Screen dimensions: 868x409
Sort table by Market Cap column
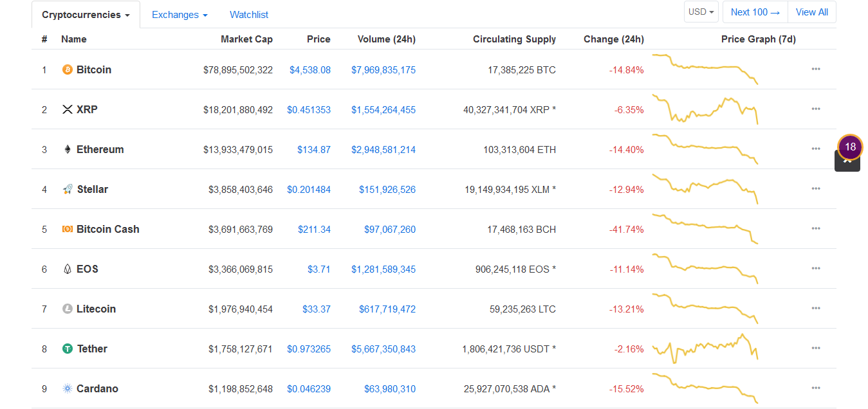pos(246,39)
